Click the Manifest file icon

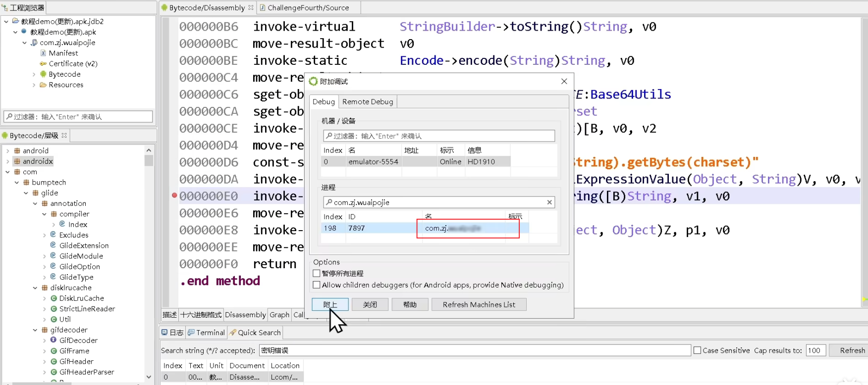click(43, 53)
